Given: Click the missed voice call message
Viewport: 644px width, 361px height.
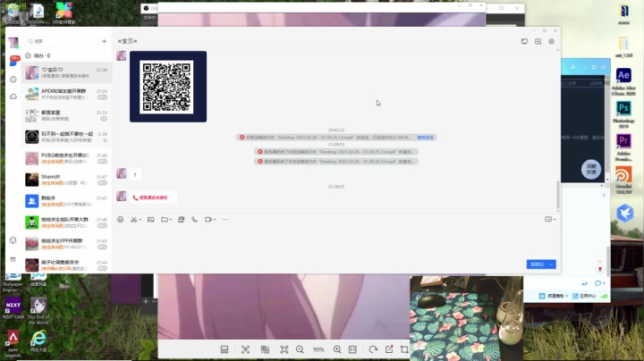Looking at the screenshot, I should pyautogui.click(x=153, y=197).
